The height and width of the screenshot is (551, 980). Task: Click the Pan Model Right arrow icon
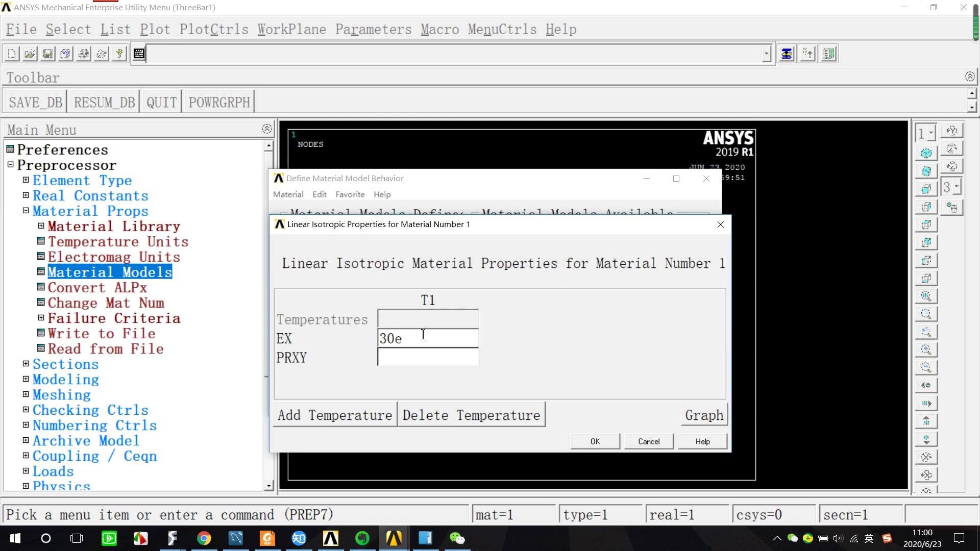[926, 403]
